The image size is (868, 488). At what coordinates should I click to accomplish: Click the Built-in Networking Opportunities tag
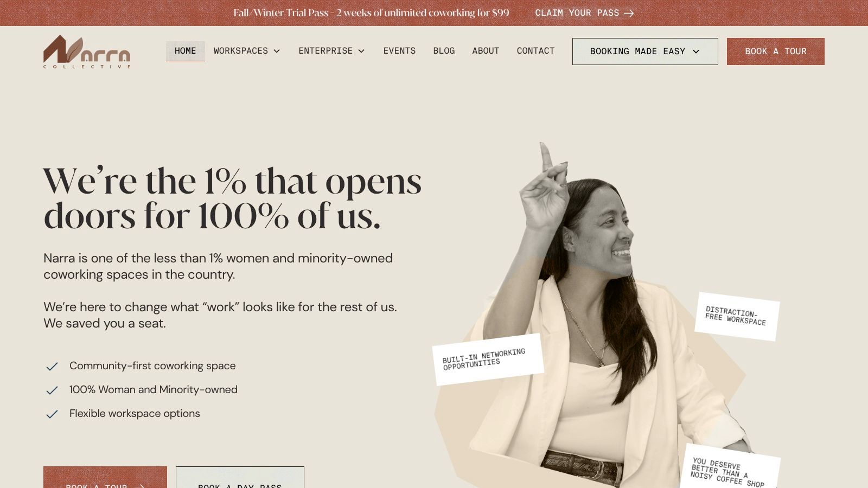pyautogui.click(x=488, y=359)
